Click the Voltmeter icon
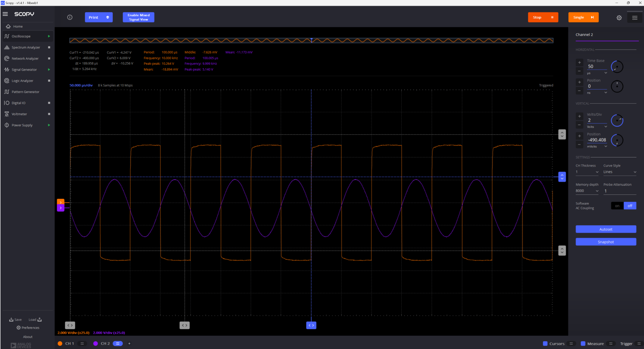644x349 pixels. [x=6, y=114]
